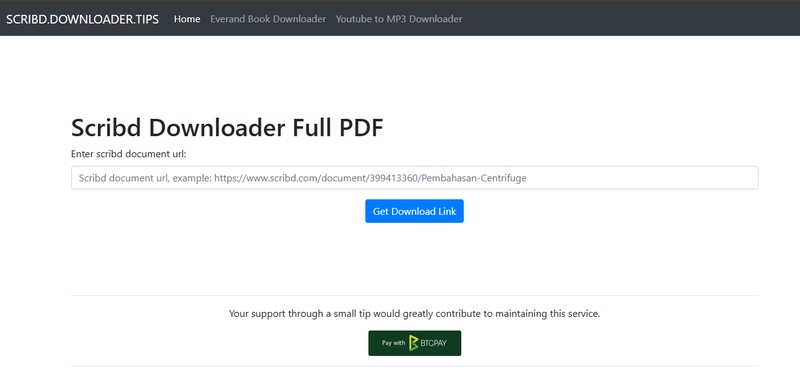Click the 'Enter scribd document url:' label

pos(129,154)
